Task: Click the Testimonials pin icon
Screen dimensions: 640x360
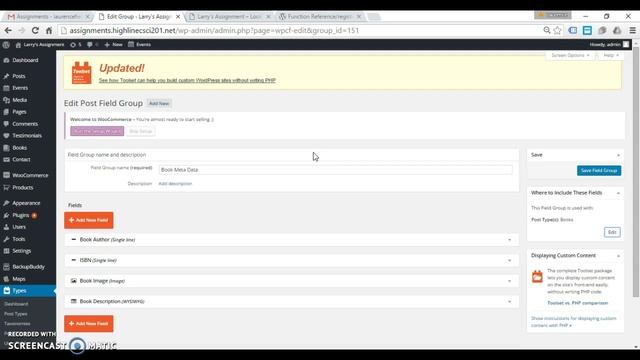Action: point(6,136)
